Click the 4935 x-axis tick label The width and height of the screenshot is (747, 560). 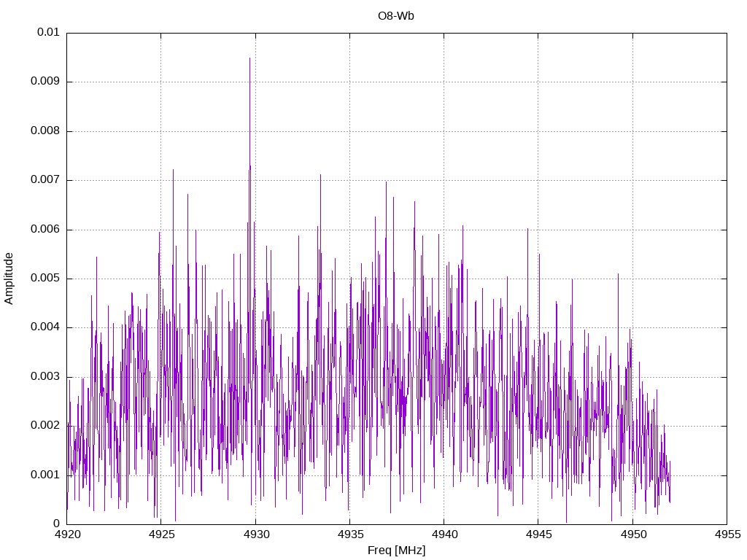[x=350, y=534]
